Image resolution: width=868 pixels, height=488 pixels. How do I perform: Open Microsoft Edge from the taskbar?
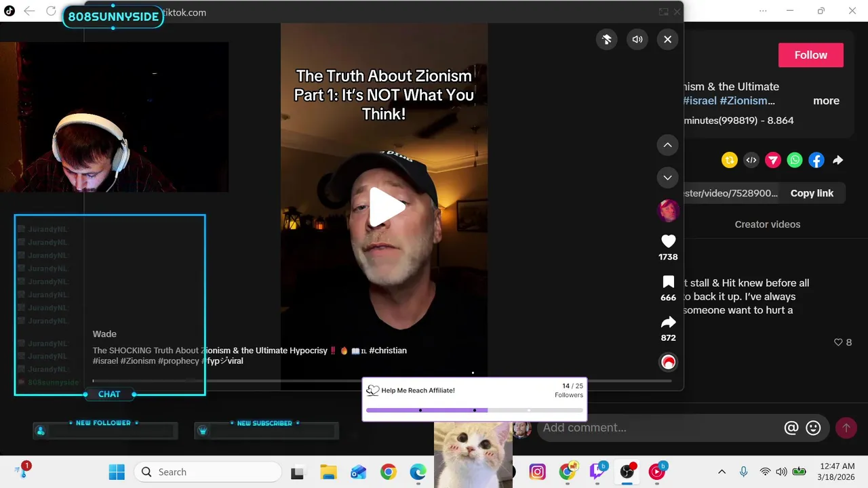coord(418,472)
